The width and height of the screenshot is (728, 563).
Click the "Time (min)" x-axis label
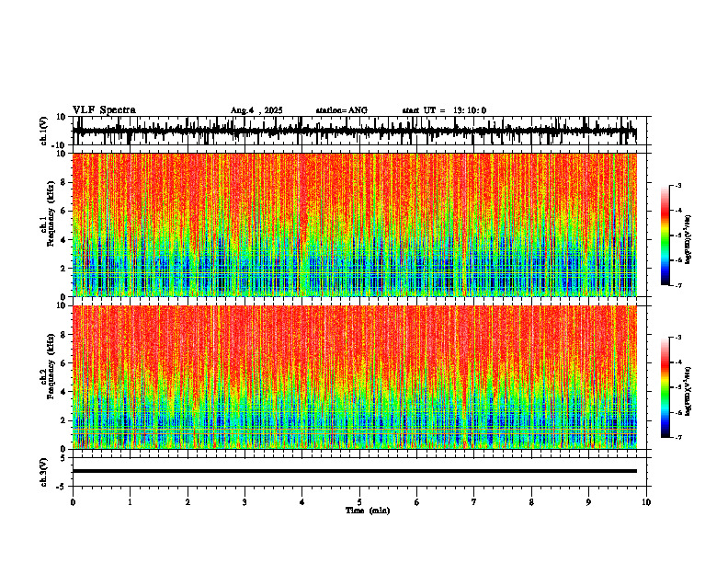[368, 511]
